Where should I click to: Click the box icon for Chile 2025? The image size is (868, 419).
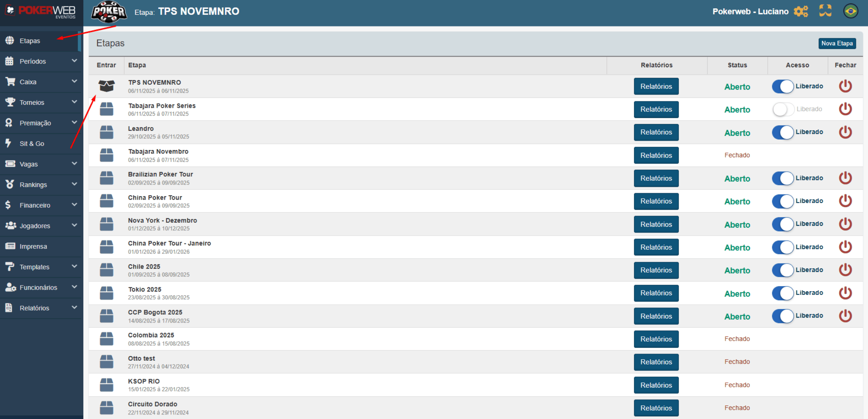click(106, 270)
